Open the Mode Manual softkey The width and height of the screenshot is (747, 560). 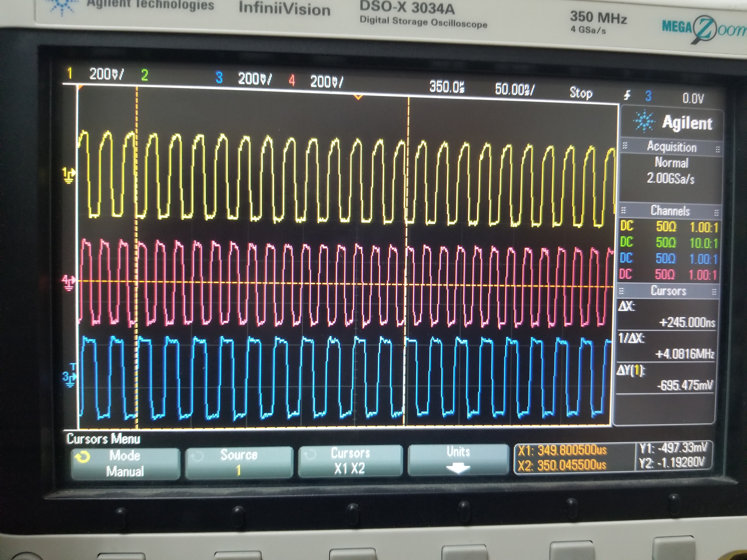(125, 463)
